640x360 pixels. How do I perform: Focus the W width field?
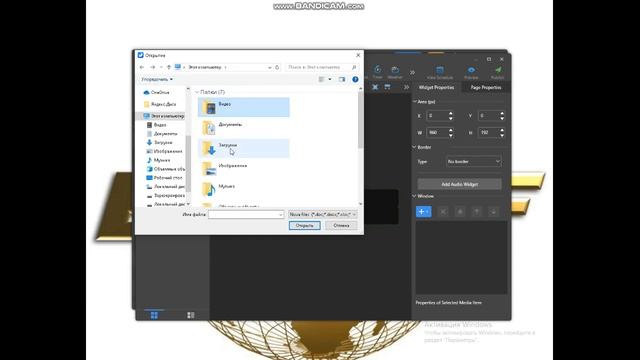click(x=437, y=133)
